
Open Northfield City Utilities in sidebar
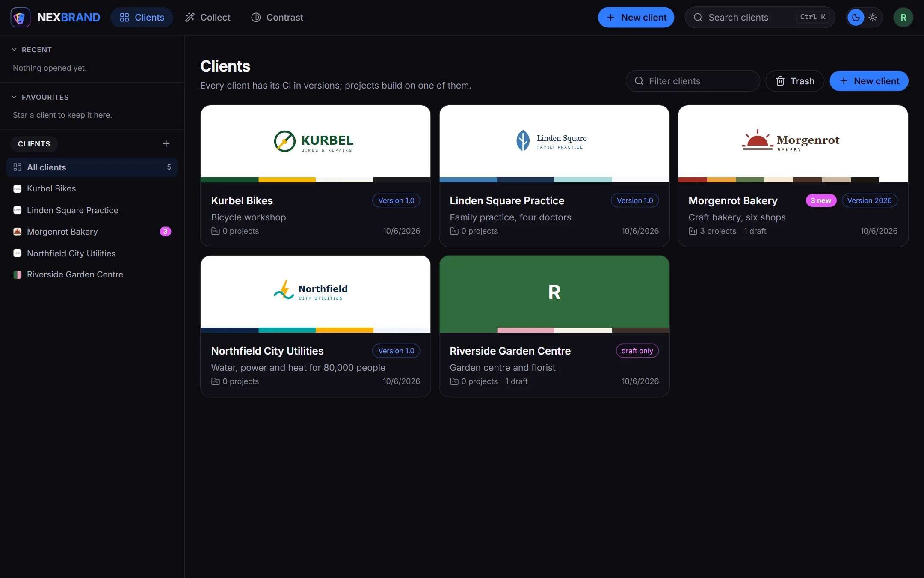(x=92, y=253)
